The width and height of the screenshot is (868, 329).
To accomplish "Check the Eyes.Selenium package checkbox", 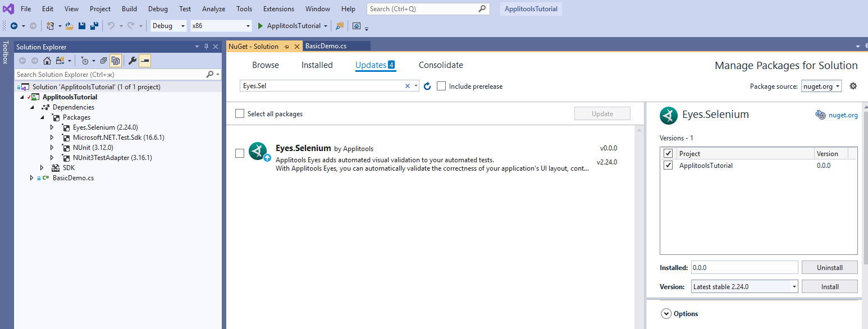I will tap(240, 153).
